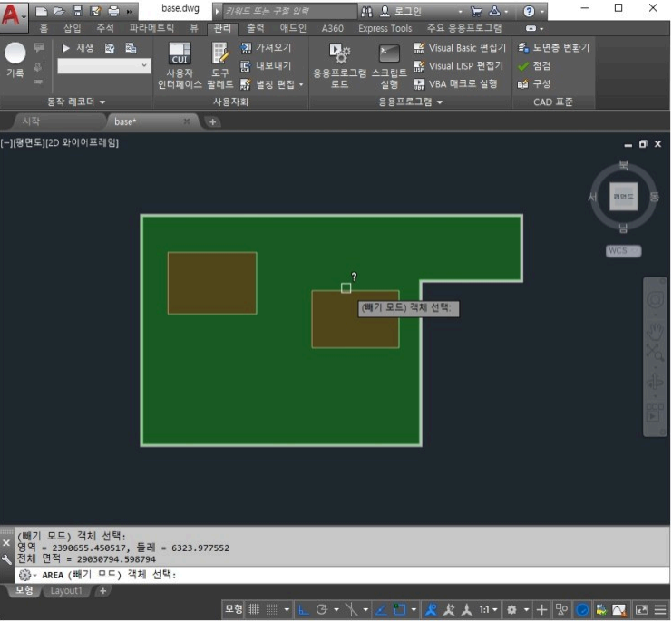Add a new drawing tab with plus

click(212, 122)
